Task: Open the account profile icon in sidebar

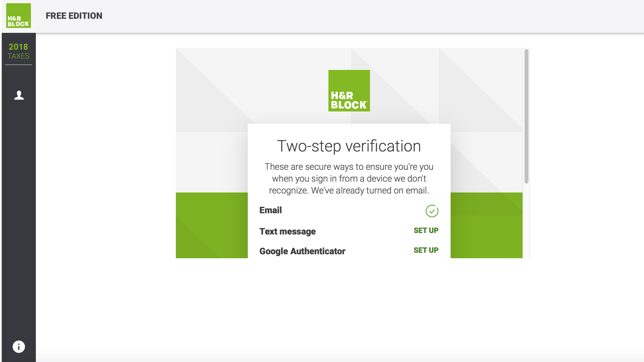Action: click(x=19, y=95)
